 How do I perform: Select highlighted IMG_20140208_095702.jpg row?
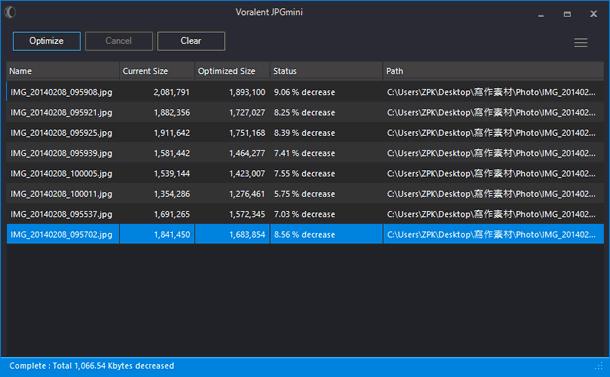[x=305, y=234]
